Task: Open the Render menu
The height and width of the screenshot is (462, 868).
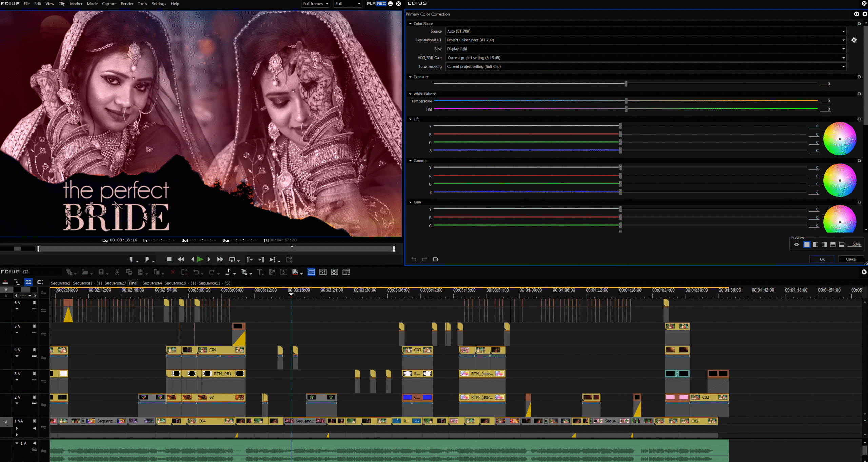Action: click(127, 4)
